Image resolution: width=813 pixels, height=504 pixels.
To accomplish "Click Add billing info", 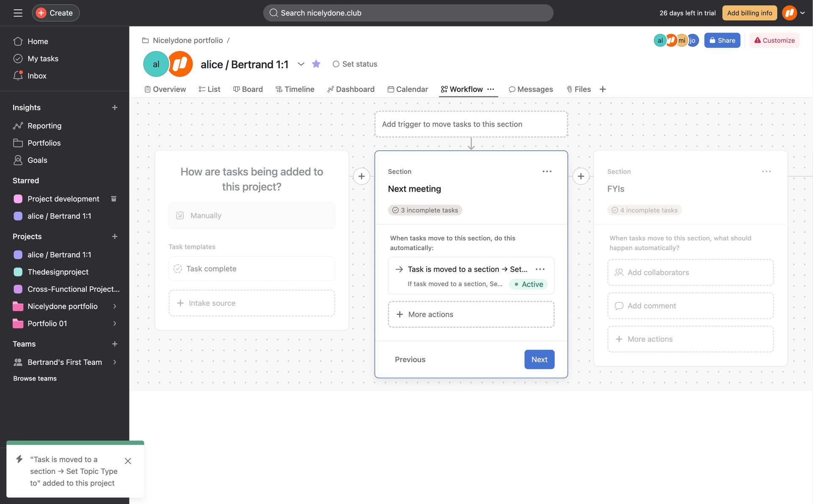I will [749, 13].
